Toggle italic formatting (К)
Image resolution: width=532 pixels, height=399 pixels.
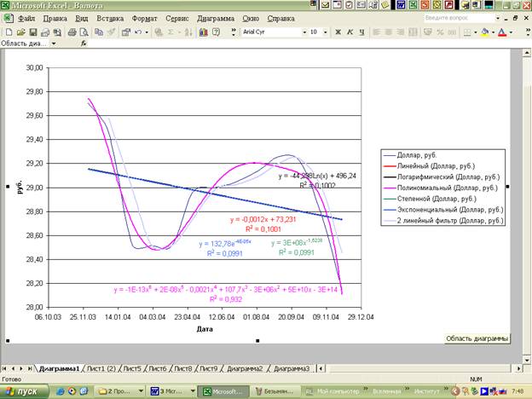[x=350, y=32]
